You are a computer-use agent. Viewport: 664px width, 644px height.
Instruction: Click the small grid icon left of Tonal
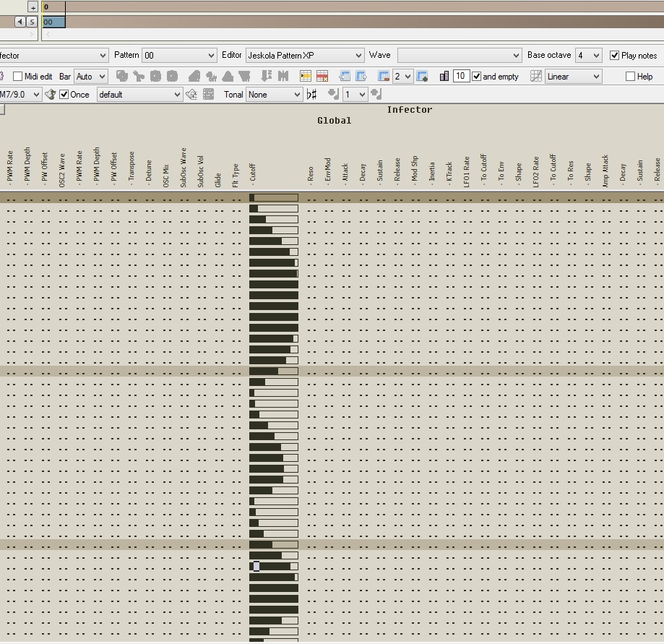click(208, 95)
